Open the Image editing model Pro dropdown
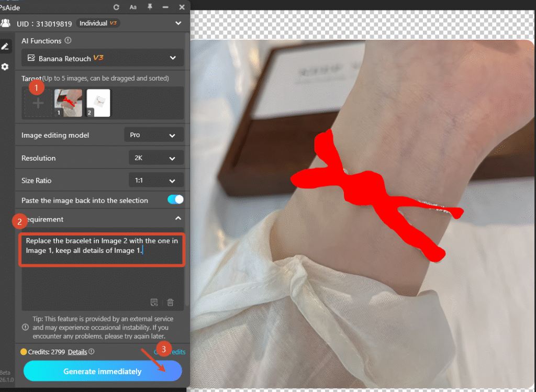The width and height of the screenshot is (536, 392). (154, 135)
